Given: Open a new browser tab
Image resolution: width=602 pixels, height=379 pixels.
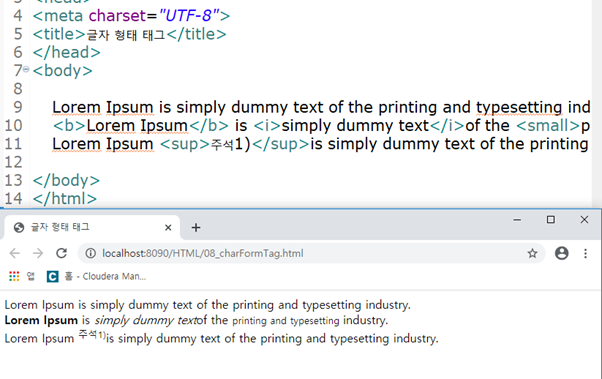Looking at the screenshot, I should 196,228.
